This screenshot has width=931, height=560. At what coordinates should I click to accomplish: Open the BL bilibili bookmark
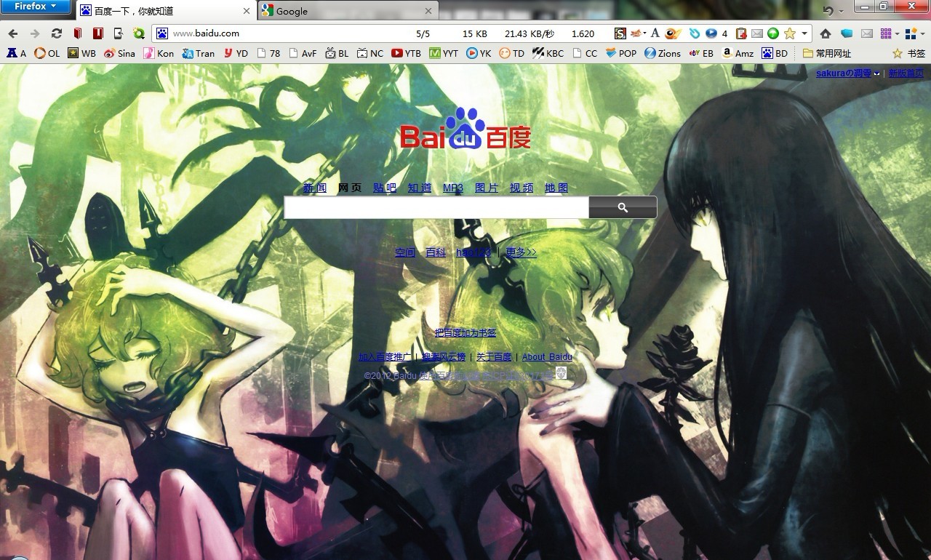click(x=337, y=53)
